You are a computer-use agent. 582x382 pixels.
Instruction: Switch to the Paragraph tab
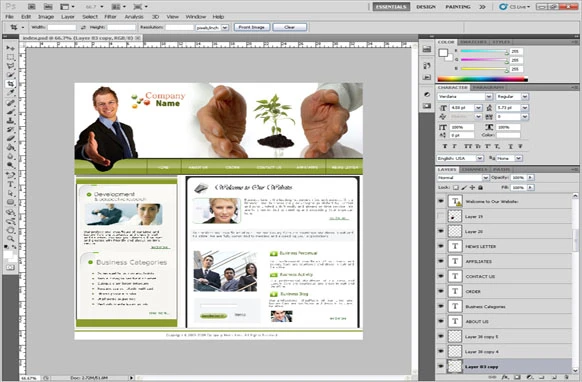click(x=488, y=87)
